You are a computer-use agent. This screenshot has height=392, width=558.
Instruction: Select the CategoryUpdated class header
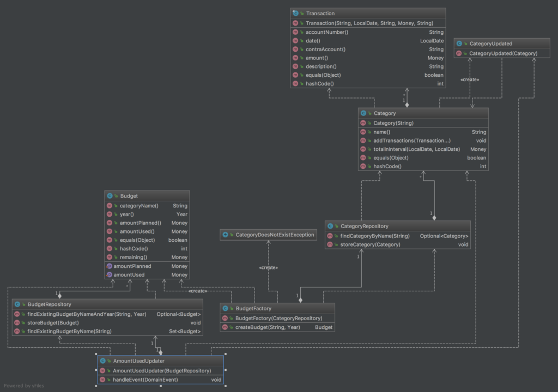click(502, 44)
